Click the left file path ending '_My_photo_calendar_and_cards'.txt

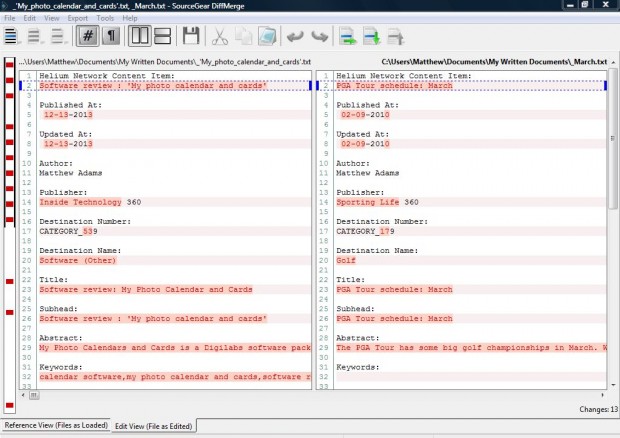click(x=164, y=62)
